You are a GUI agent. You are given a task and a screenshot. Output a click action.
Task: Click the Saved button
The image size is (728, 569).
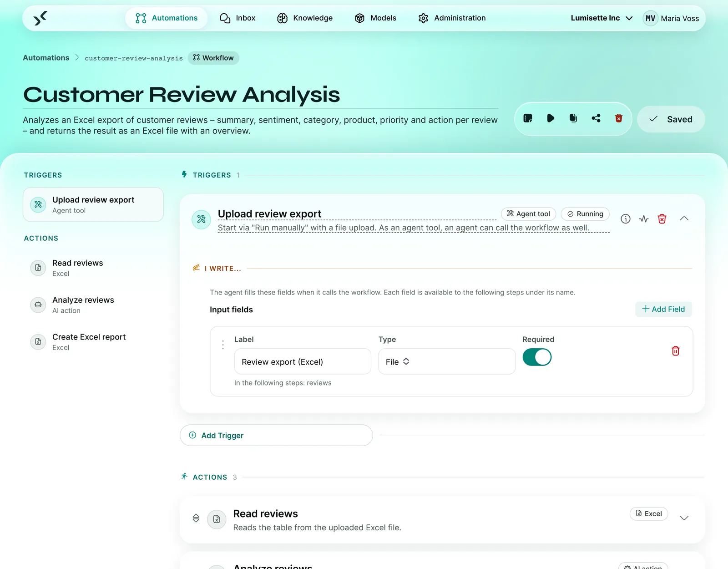coord(671,119)
